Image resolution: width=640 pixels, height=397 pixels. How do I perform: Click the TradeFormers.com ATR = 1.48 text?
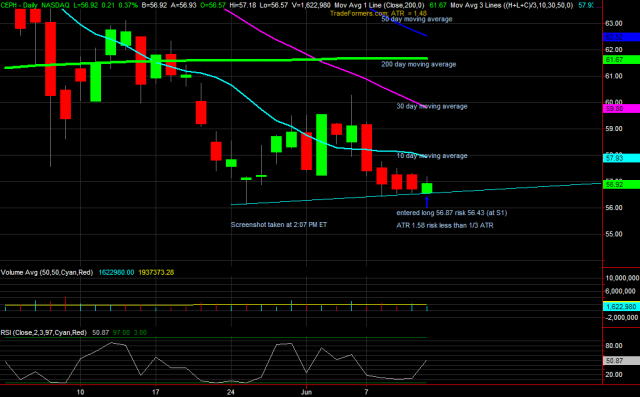[x=378, y=13]
